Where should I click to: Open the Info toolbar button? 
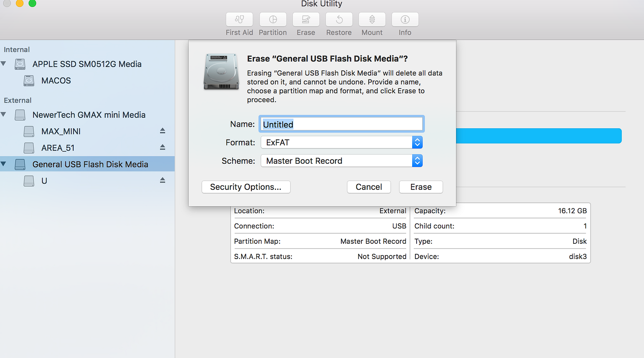click(405, 19)
